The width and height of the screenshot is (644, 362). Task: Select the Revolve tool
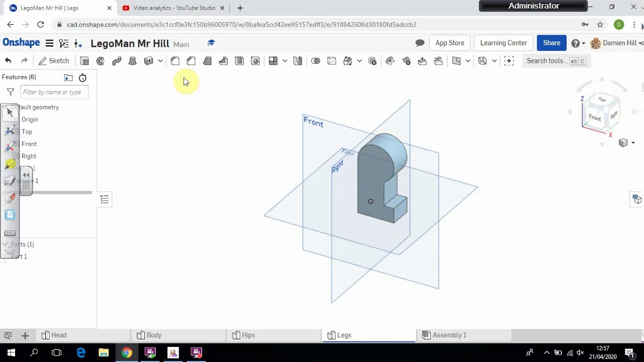pyautogui.click(x=101, y=61)
